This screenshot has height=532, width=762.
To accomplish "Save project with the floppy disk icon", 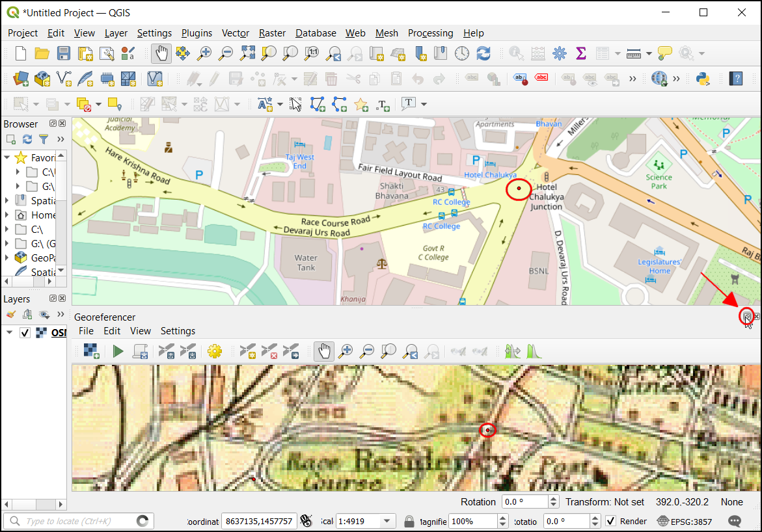I will 64,53.
